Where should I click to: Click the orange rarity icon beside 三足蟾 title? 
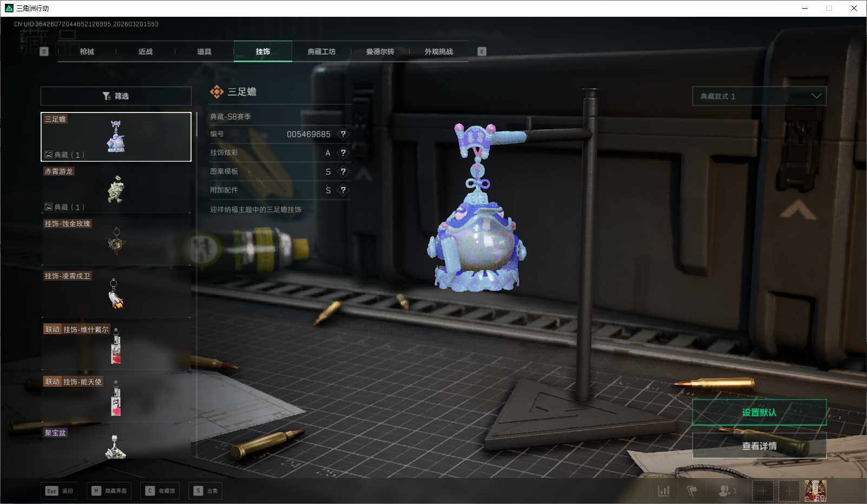click(216, 92)
